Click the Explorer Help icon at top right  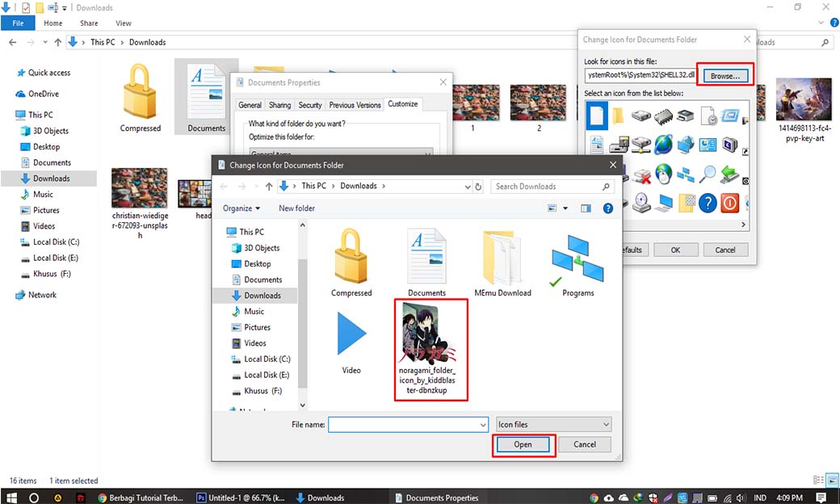[x=834, y=23]
